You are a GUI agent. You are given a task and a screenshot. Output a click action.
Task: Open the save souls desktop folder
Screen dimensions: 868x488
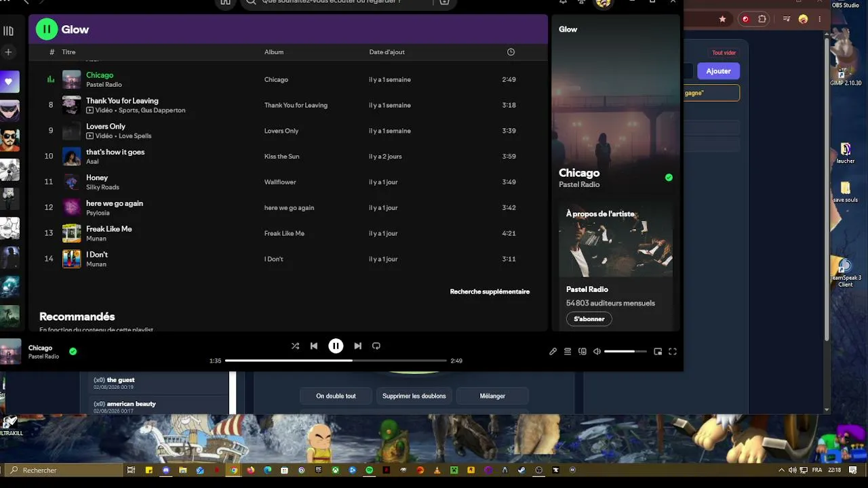(x=845, y=191)
